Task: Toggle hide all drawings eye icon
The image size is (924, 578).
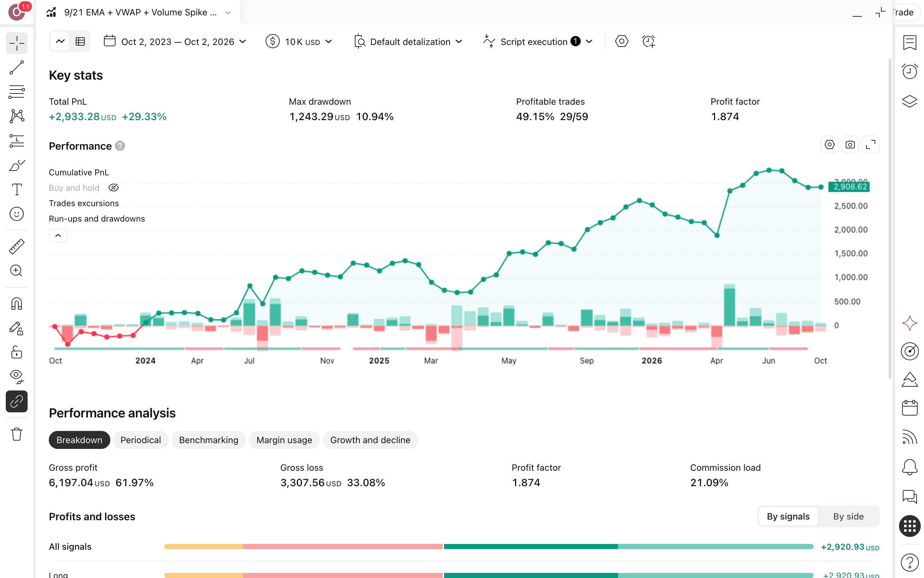Action: [x=17, y=377]
